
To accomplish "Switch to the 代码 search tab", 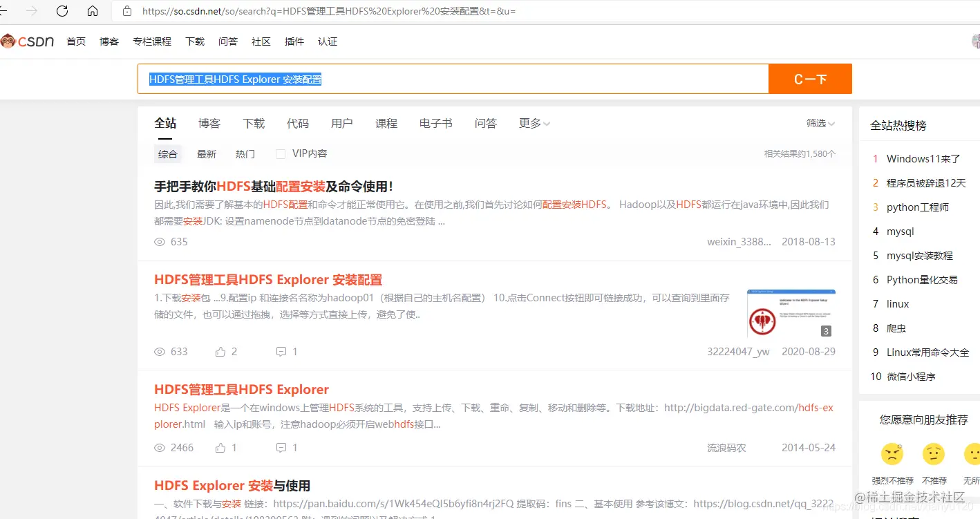I will [x=298, y=124].
